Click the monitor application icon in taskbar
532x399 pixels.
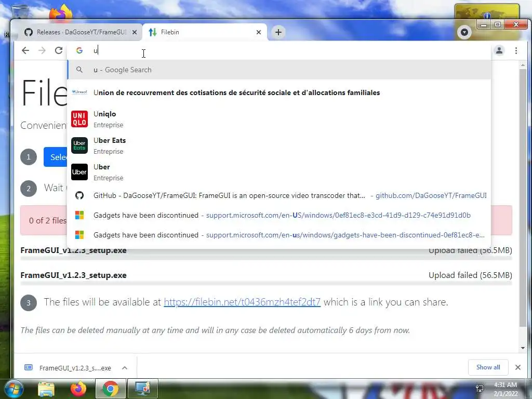(x=142, y=389)
